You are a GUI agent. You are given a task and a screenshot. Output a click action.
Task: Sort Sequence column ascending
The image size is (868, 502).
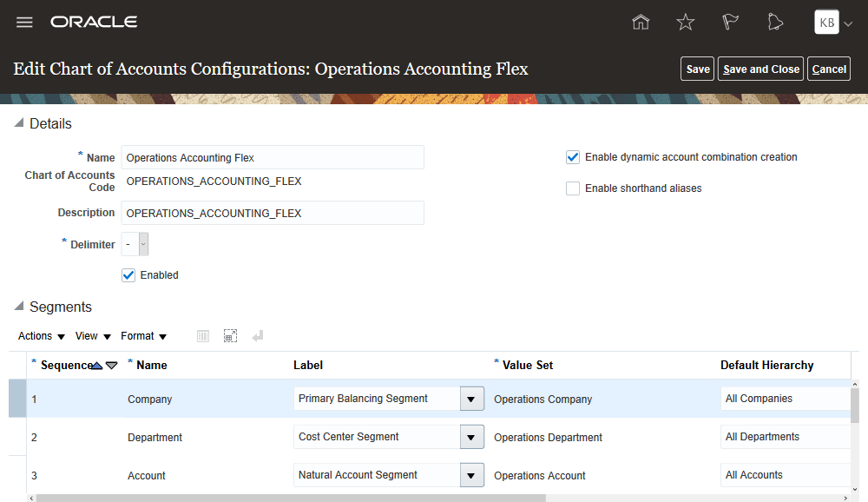97,366
